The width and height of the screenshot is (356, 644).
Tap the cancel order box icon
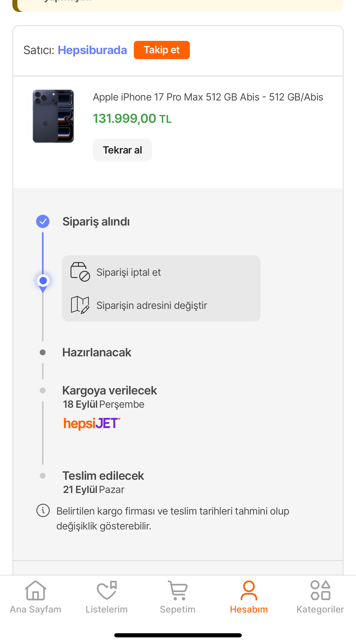tap(80, 272)
